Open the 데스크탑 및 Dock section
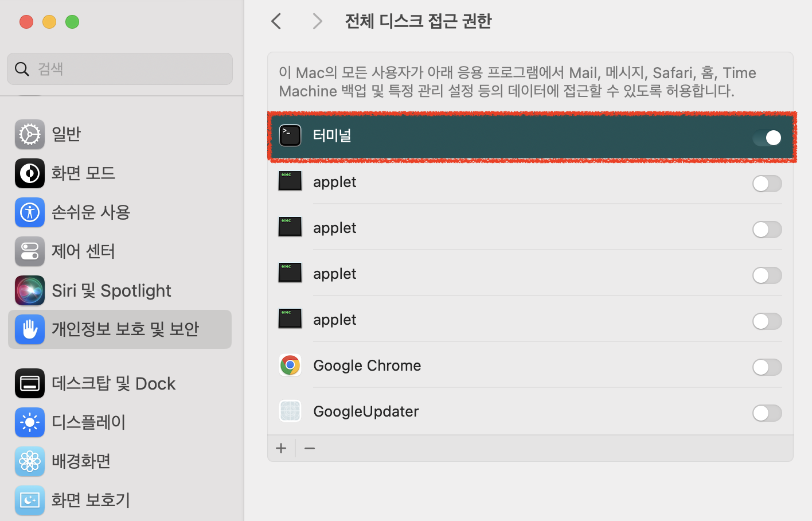The width and height of the screenshot is (812, 521). click(120, 383)
